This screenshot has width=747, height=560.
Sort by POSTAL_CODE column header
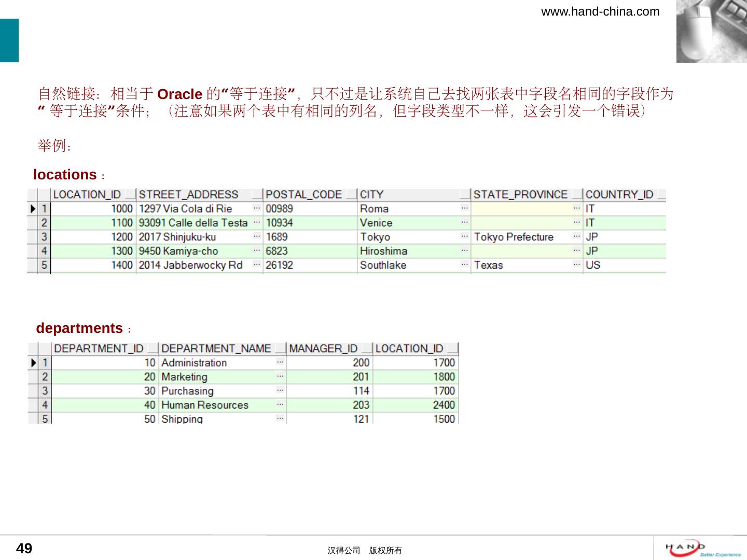tap(310, 194)
